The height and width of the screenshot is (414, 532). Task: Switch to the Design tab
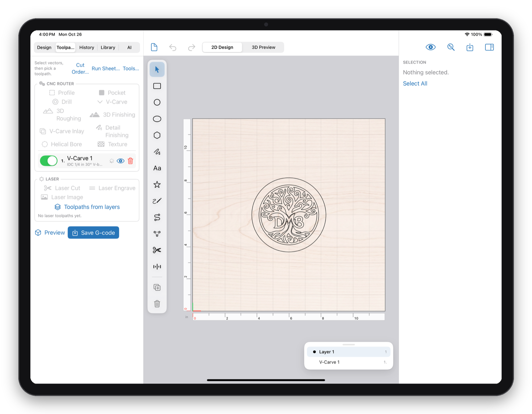44,48
